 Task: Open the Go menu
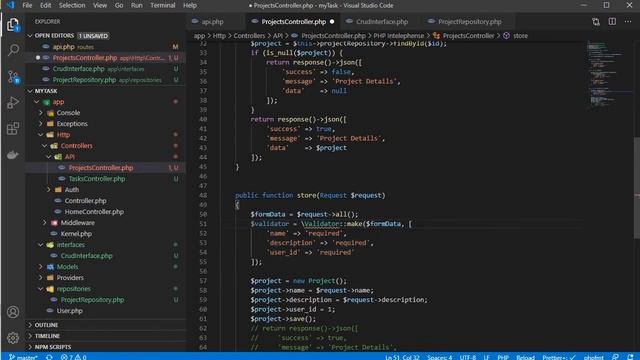click(x=119, y=5)
